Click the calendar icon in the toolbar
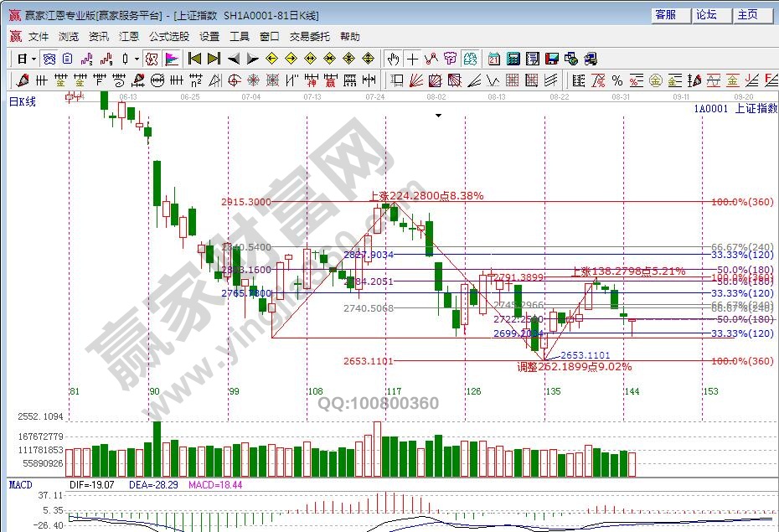The width and height of the screenshot is (779, 532). pyautogui.click(x=494, y=59)
